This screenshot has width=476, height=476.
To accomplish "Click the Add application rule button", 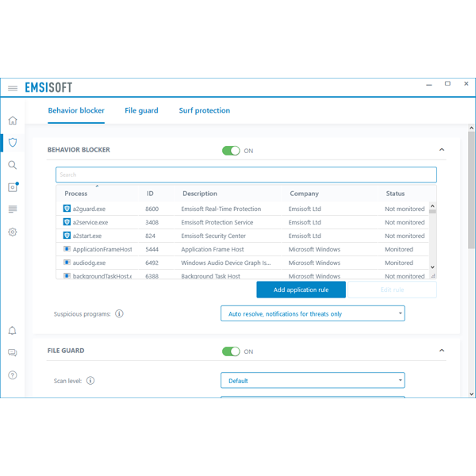I will [301, 290].
